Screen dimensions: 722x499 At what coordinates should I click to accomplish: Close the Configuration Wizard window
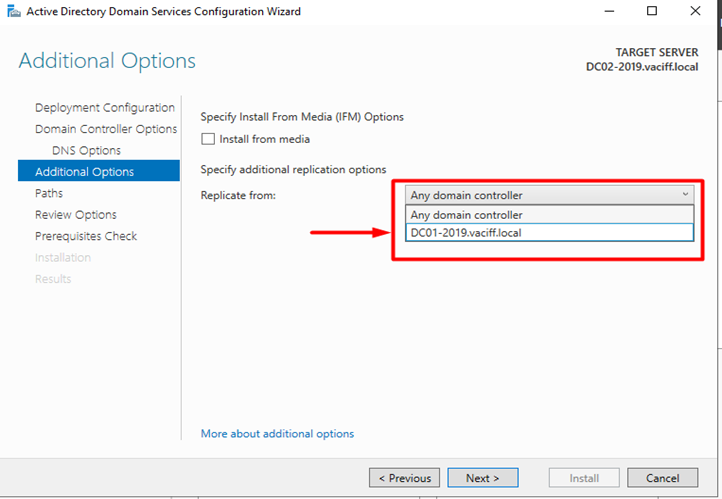click(x=697, y=12)
